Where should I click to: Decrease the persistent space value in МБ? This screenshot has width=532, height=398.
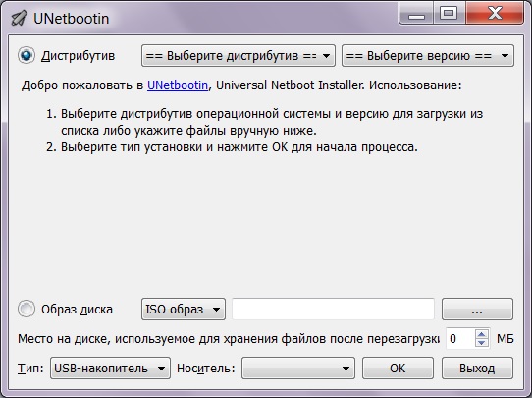pyautogui.click(x=481, y=343)
